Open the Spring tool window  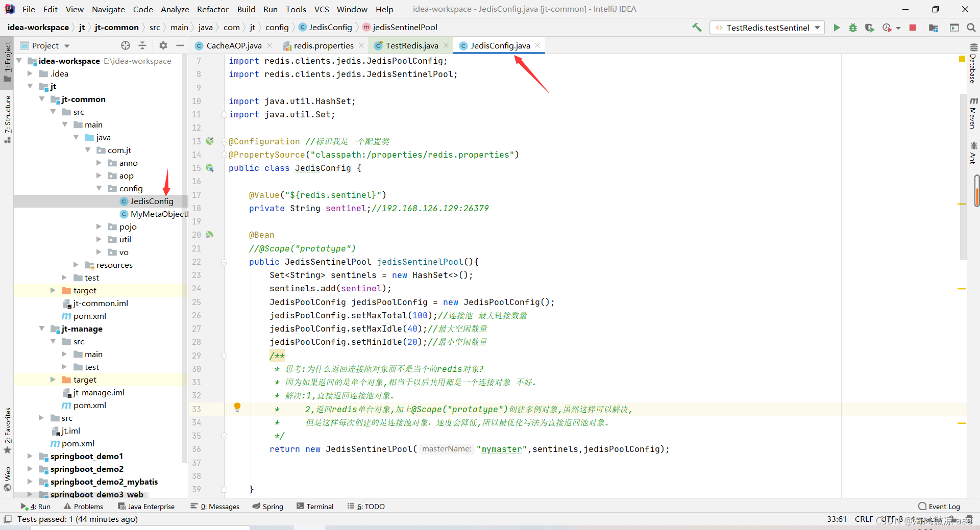268,507
